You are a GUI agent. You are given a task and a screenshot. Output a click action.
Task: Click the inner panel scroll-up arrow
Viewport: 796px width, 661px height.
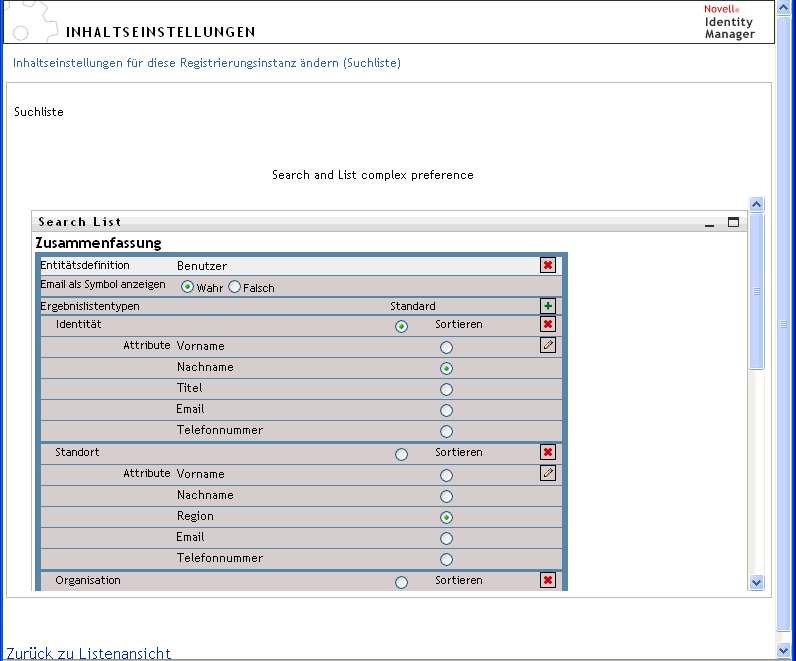(756, 205)
